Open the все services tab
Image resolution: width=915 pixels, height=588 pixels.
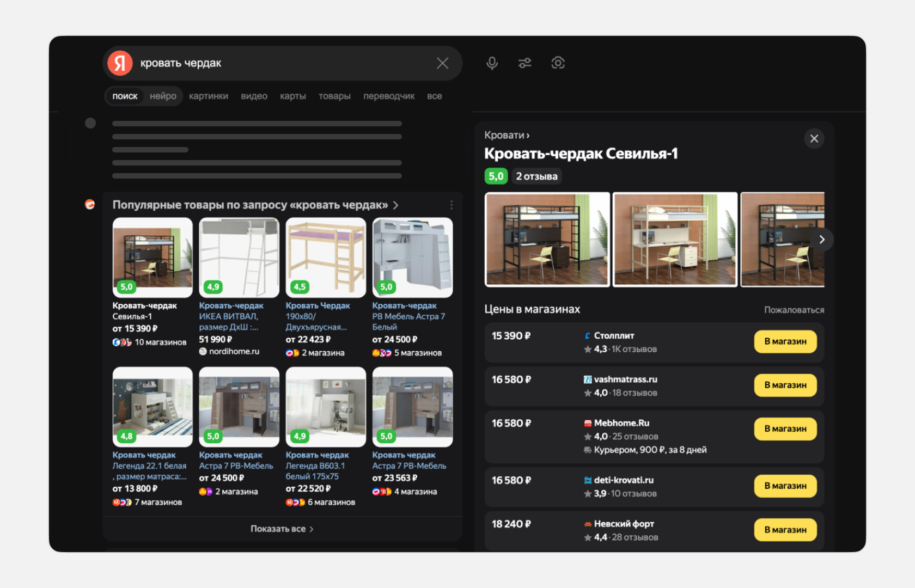coord(435,96)
